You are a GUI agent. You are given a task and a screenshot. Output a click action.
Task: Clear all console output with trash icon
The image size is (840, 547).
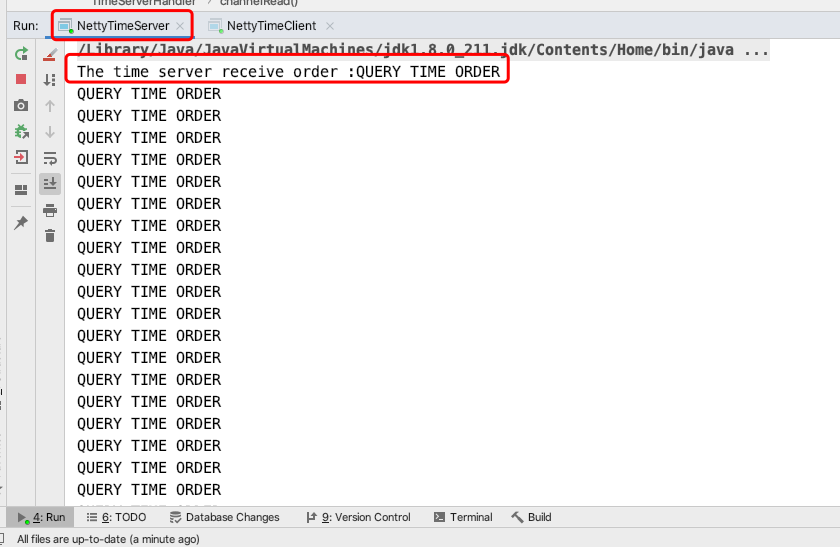click(50, 236)
